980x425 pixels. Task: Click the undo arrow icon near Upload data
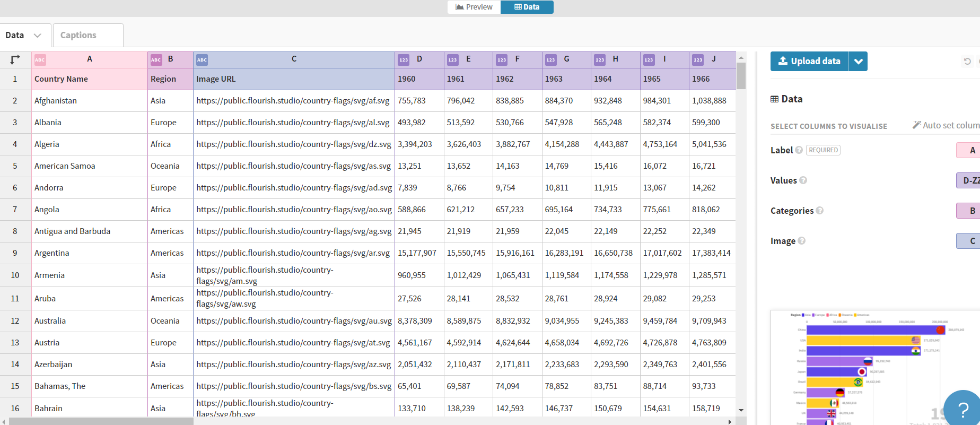(967, 62)
